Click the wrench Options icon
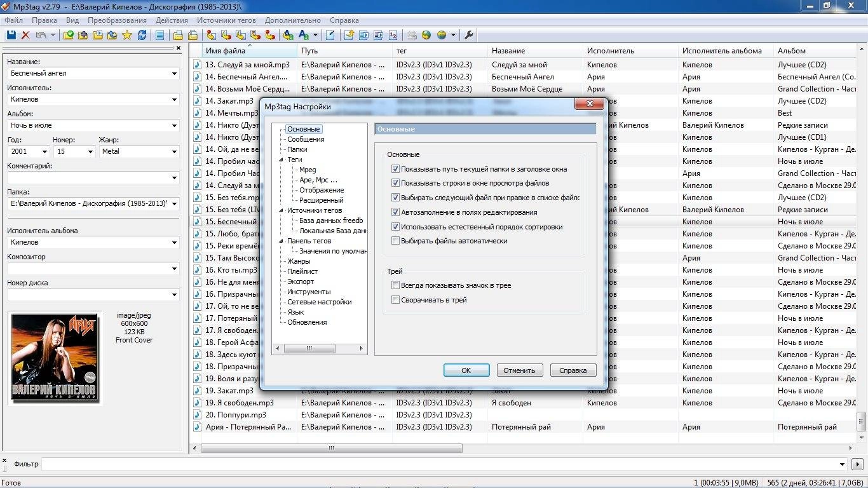 tap(469, 35)
